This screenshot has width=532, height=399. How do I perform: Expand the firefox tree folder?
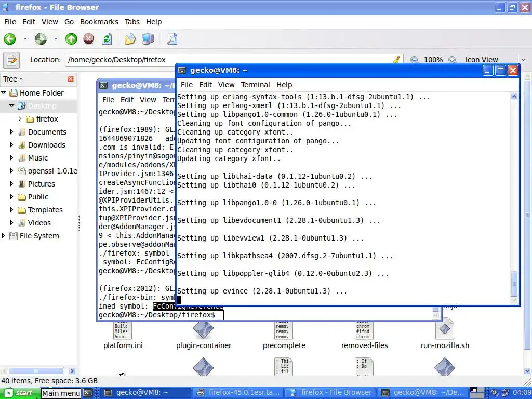pos(20,119)
